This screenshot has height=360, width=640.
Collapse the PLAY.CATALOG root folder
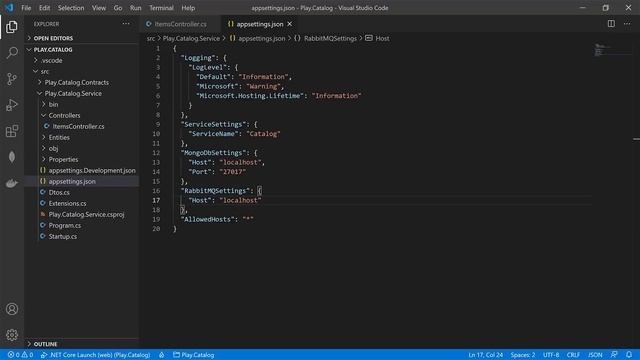point(82,49)
